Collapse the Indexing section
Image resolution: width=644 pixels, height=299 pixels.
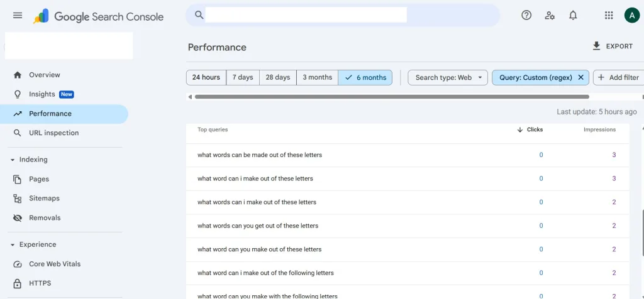coord(13,160)
